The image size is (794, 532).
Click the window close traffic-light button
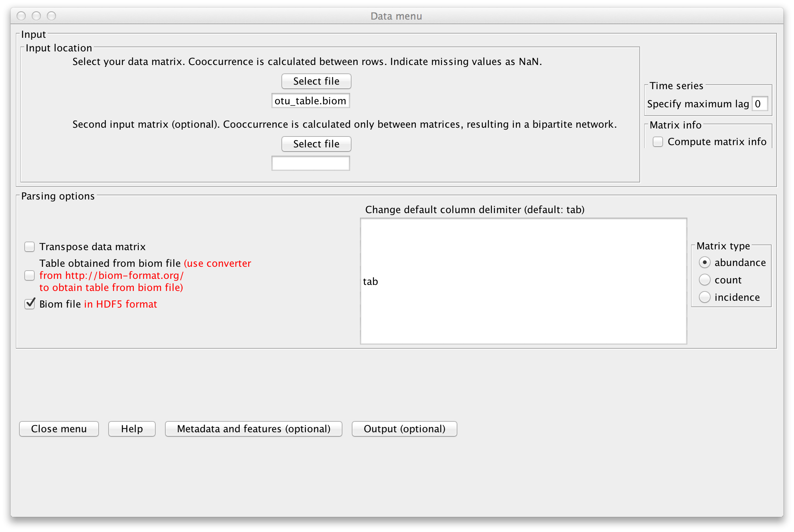[21, 16]
